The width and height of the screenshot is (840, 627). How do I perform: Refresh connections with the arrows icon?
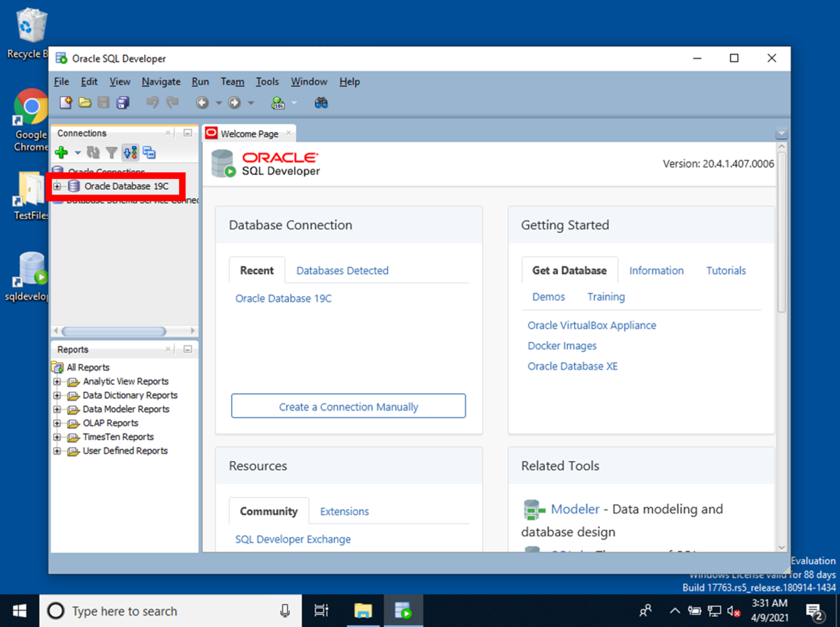(93, 152)
